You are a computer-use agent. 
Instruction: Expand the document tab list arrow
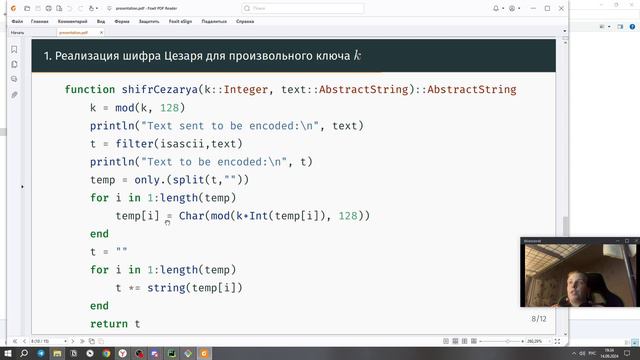point(564,31)
